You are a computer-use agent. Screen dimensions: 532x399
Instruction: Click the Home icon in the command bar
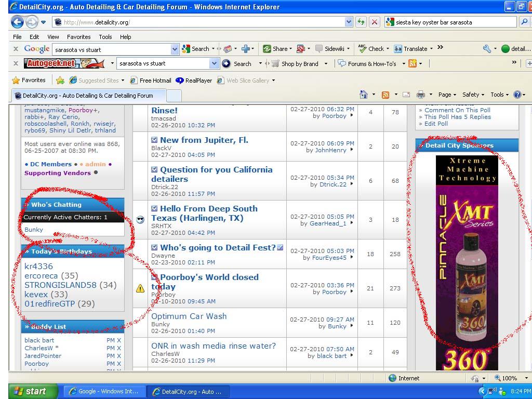pos(363,95)
